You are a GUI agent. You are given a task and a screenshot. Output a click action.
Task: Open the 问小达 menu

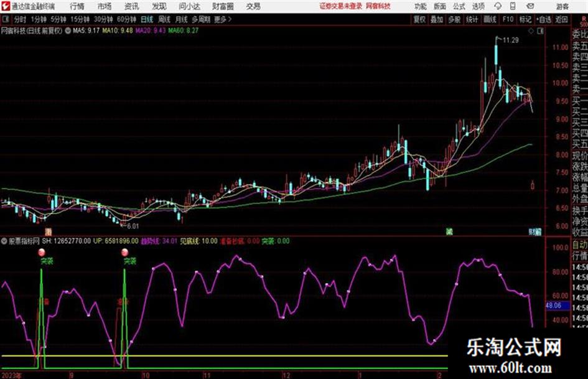click(189, 6)
